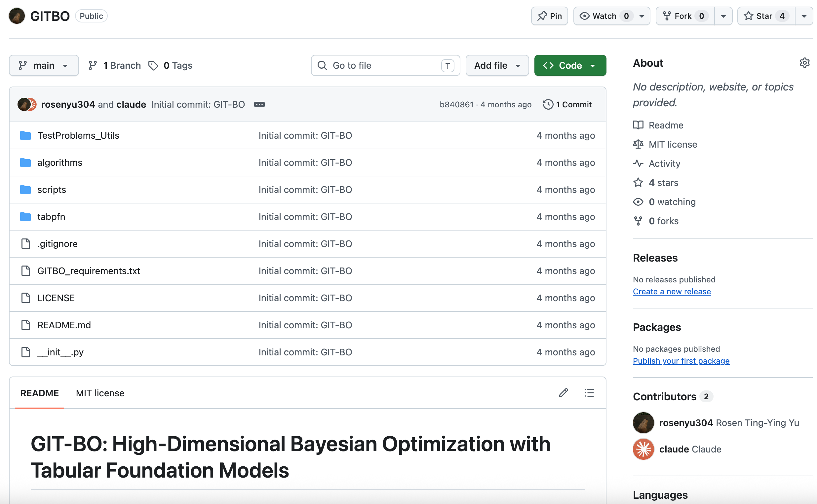This screenshot has height=504, width=817.
Task: Open the green Code dropdown
Action: point(570,65)
